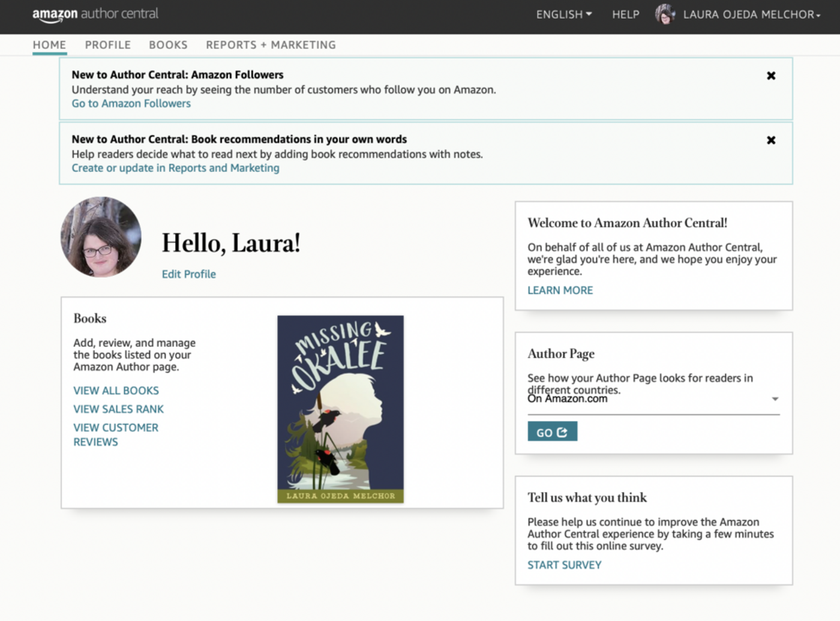The height and width of the screenshot is (621, 840).
Task: Open the user avatar in top bar
Action: coord(665,14)
